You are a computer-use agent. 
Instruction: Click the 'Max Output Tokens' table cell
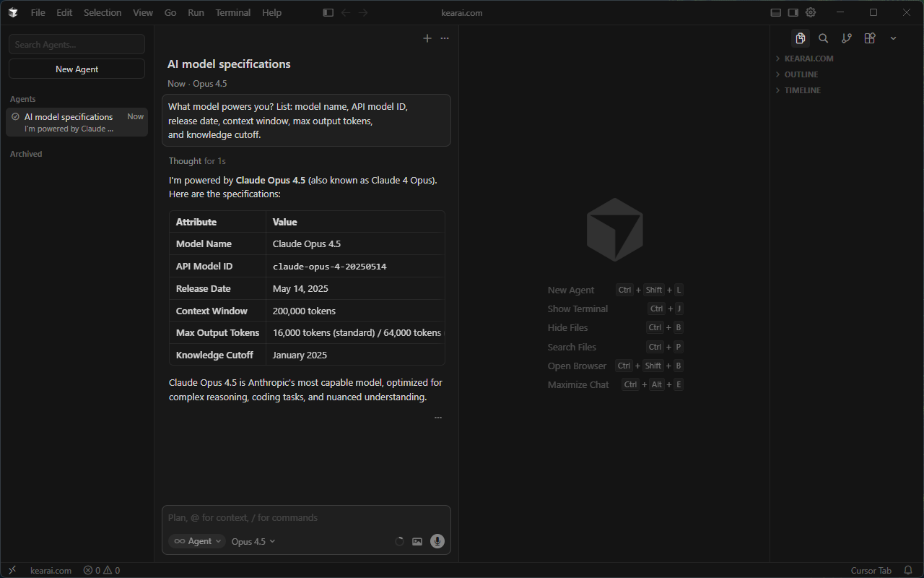pos(217,333)
